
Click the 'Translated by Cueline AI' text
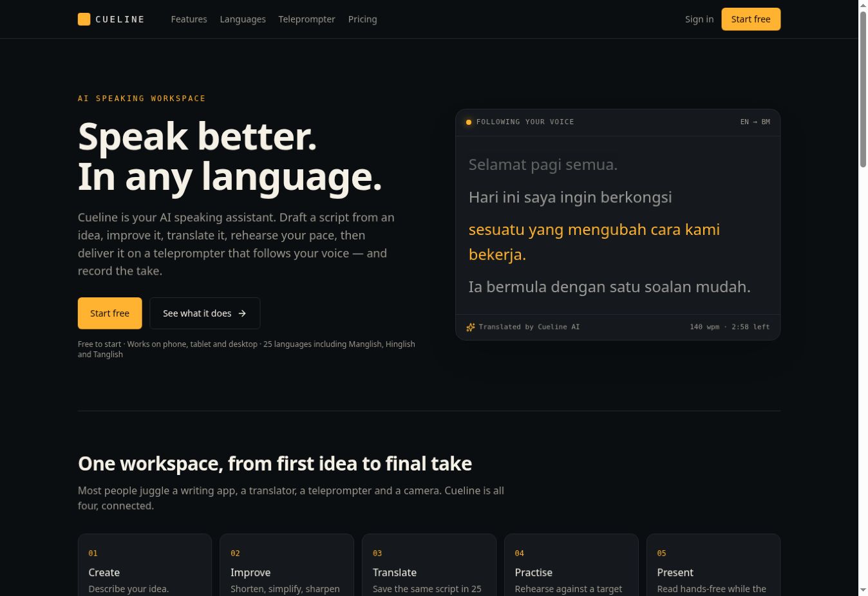[x=529, y=327]
